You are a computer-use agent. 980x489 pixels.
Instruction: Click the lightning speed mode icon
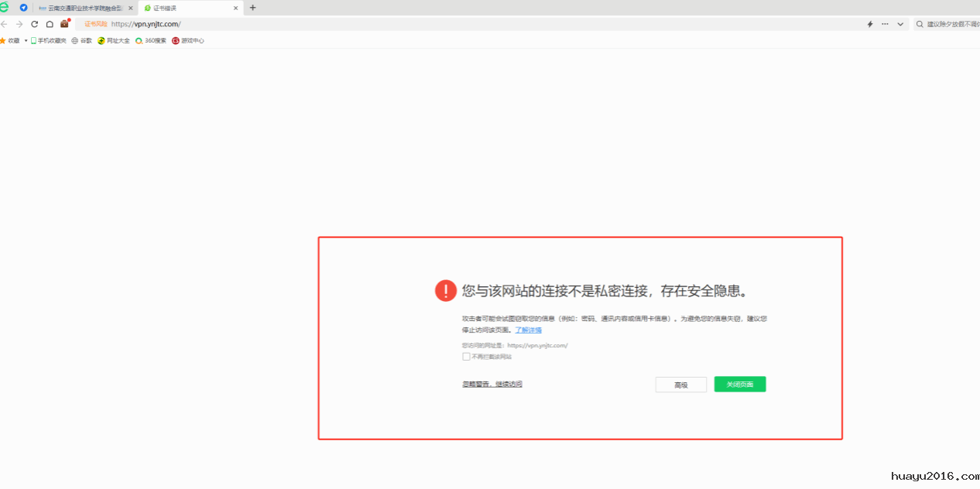click(870, 24)
